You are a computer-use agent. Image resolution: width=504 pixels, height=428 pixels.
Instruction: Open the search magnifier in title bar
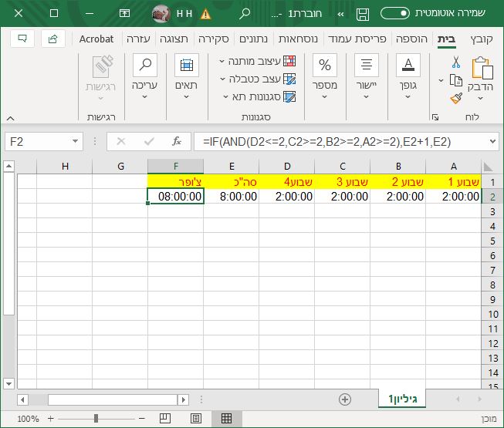coord(245,13)
